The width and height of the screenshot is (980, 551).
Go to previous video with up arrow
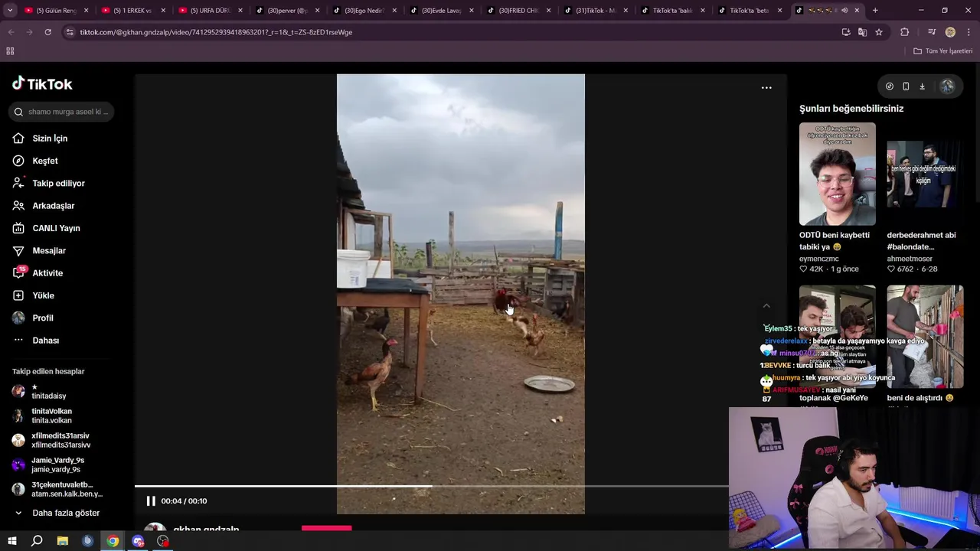click(766, 306)
